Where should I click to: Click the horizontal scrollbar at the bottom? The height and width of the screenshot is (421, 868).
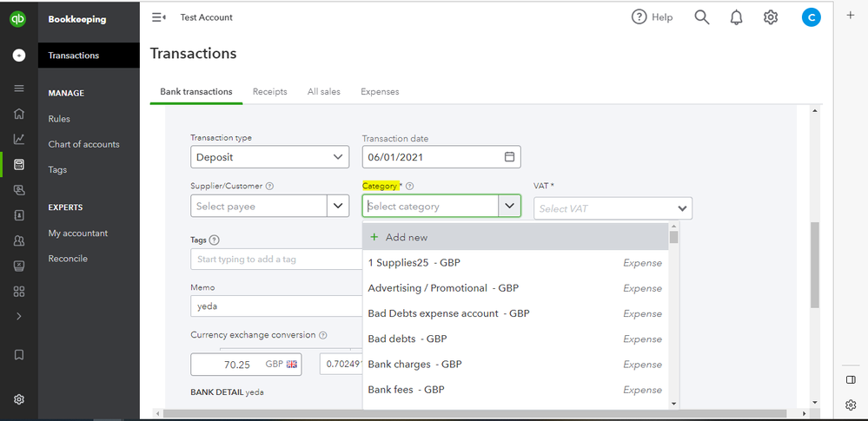[x=475, y=413]
